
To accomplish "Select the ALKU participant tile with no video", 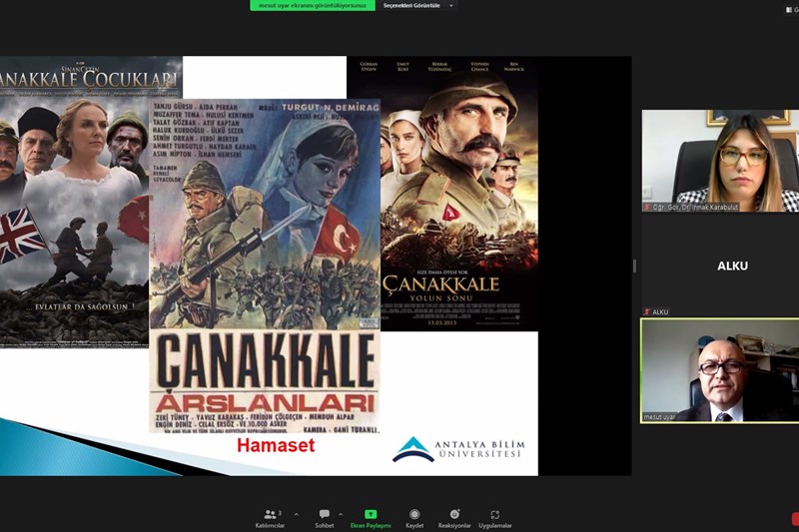I will click(x=720, y=266).
